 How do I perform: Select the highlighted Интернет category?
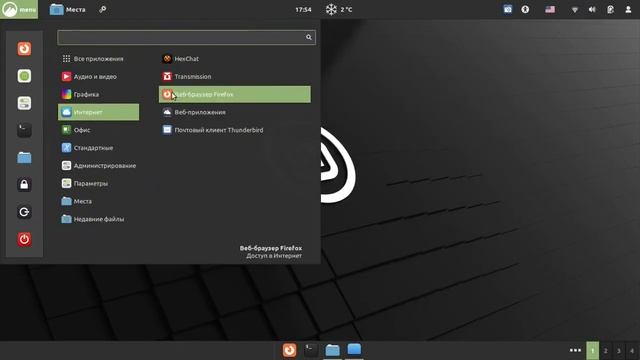[98, 112]
